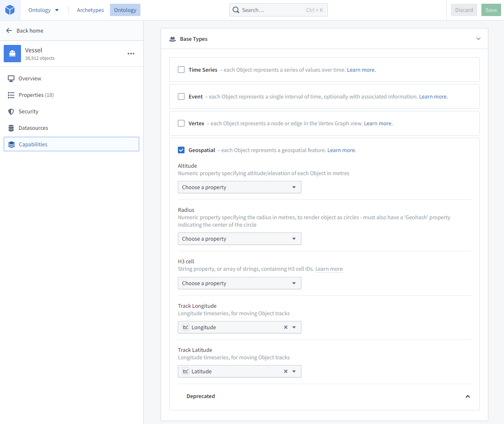Click the Longitude timeseries chart icon
Screen dimensions: 504x424
pyautogui.click(x=186, y=327)
